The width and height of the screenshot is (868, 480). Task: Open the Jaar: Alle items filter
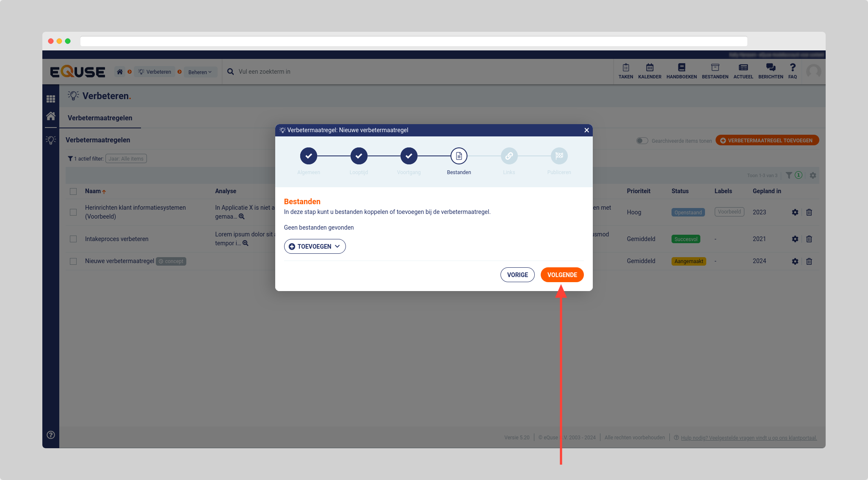pos(126,159)
